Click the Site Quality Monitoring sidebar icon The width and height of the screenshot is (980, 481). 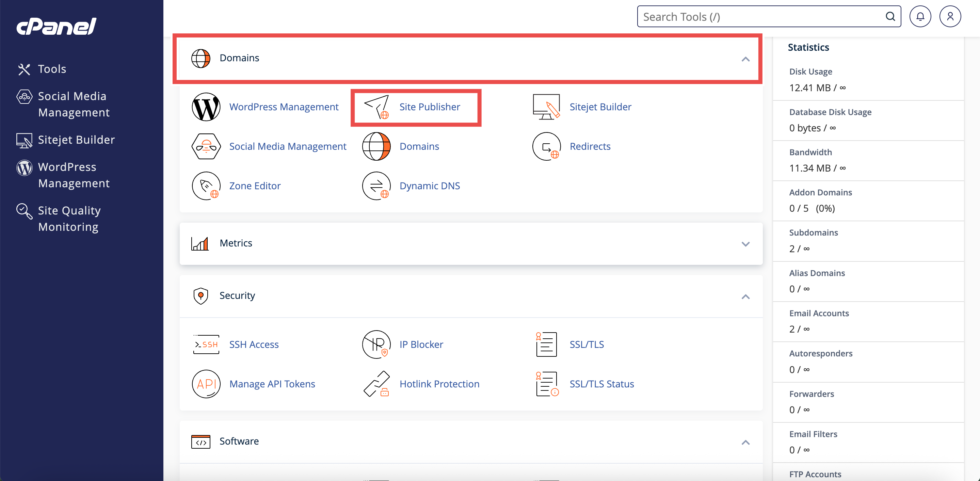(25, 211)
